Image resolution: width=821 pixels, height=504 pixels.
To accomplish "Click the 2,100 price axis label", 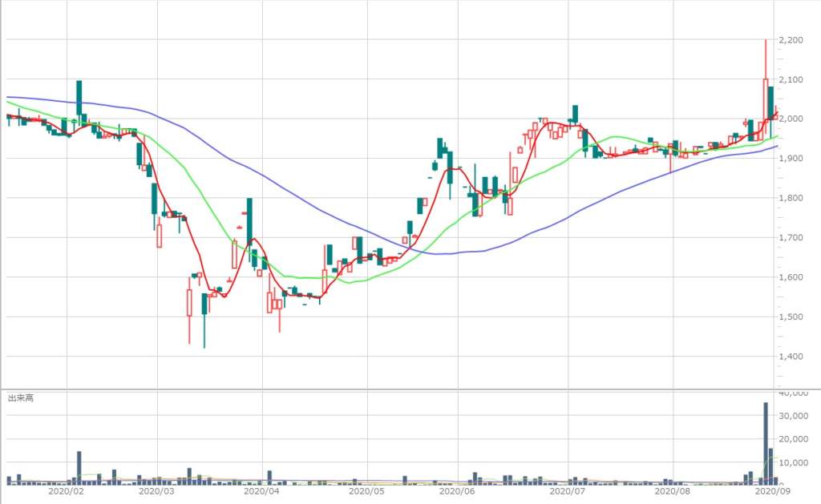I will tap(791, 79).
